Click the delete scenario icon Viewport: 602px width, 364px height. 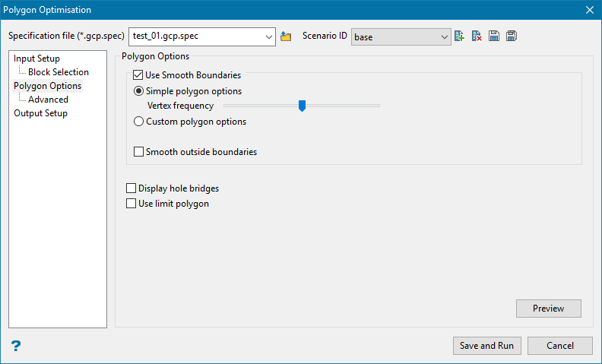pos(477,36)
